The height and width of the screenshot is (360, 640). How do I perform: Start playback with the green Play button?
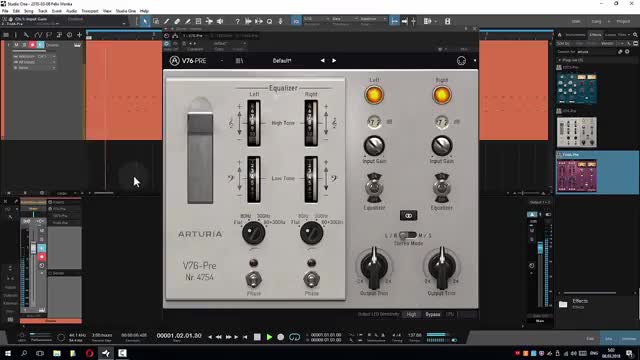click(269, 337)
